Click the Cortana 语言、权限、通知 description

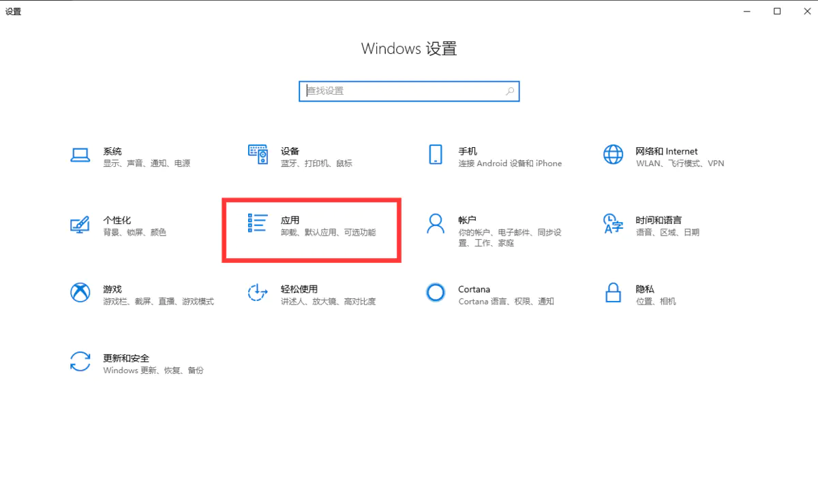click(506, 301)
